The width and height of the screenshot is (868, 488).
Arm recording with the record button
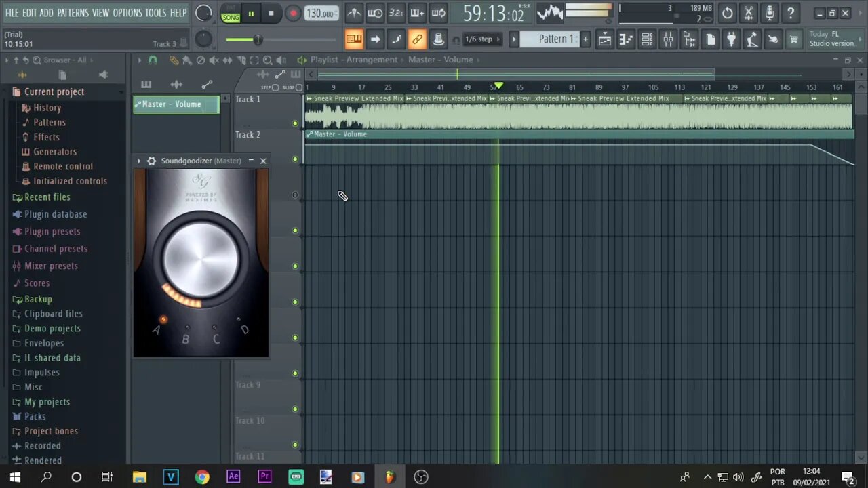tap(293, 14)
